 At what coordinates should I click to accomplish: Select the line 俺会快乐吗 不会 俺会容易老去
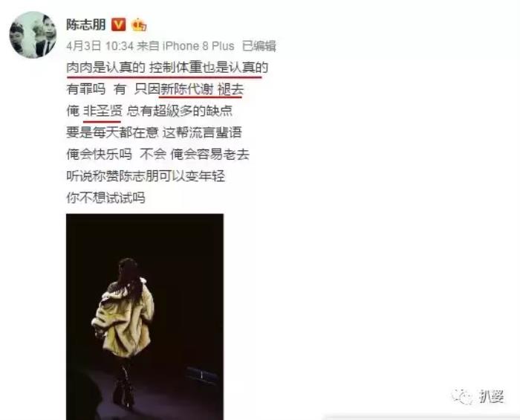point(157,155)
